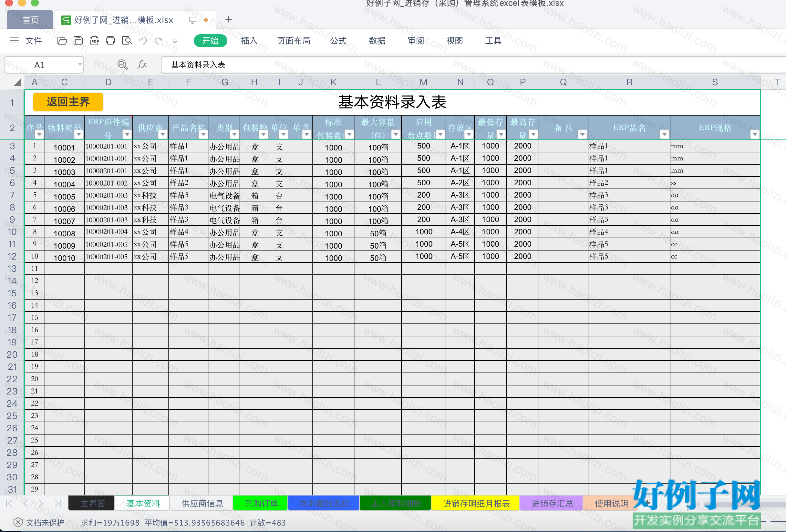Open the 出入库明细账 sheet tab
The width and height of the screenshot is (786, 532).
tap(396, 504)
